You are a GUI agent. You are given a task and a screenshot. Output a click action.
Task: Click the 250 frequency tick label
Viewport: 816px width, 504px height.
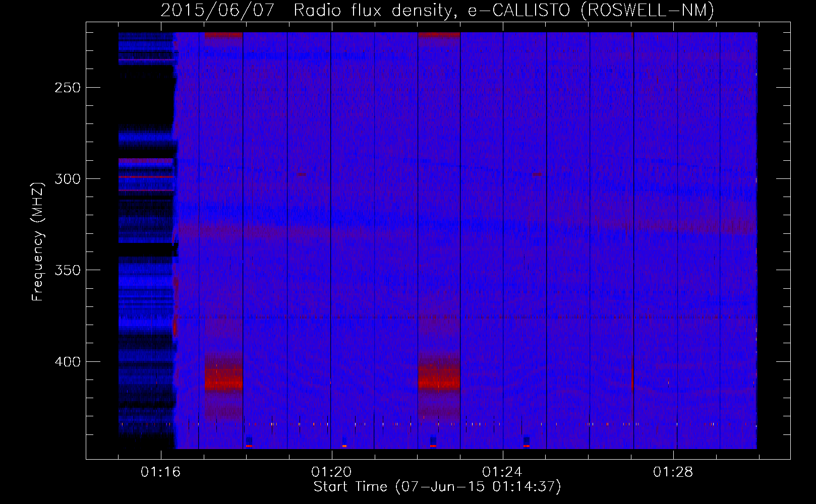pyautogui.click(x=68, y=88)
